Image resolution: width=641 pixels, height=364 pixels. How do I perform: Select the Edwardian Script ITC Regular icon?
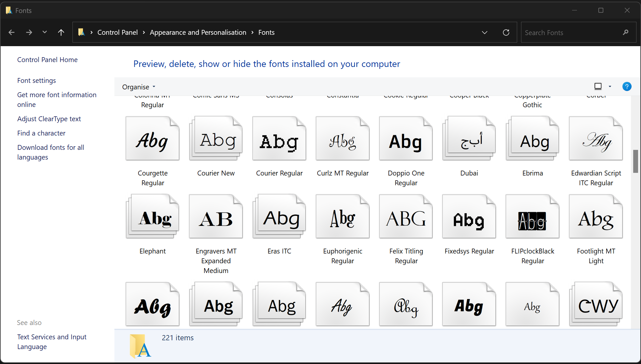coord(596,138)
